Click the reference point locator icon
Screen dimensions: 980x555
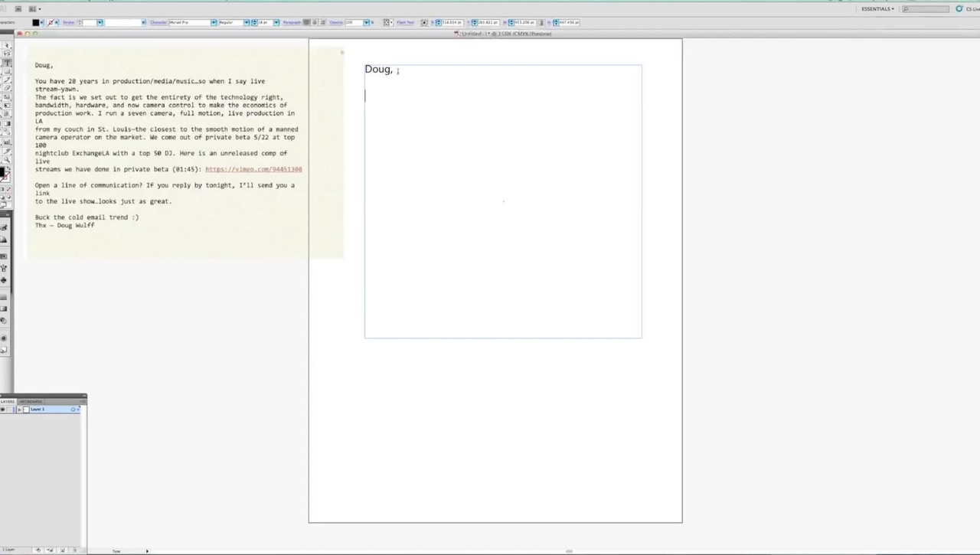pos(424,22)
